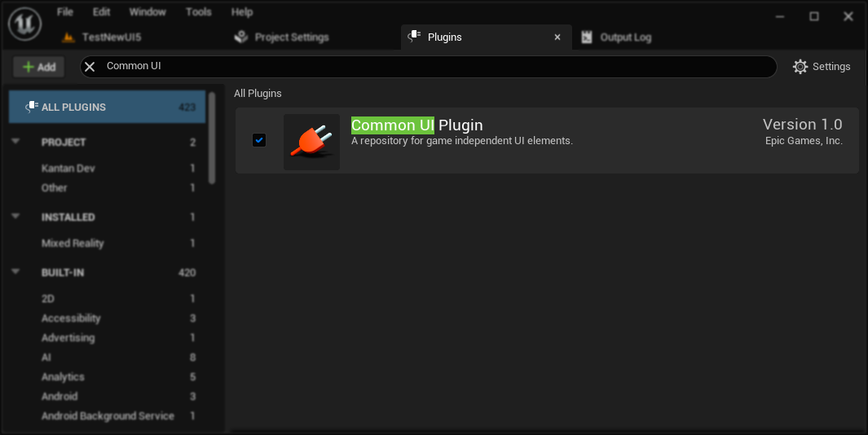Collapse the INSTALLED category arrow

click(x=15, y=217)
